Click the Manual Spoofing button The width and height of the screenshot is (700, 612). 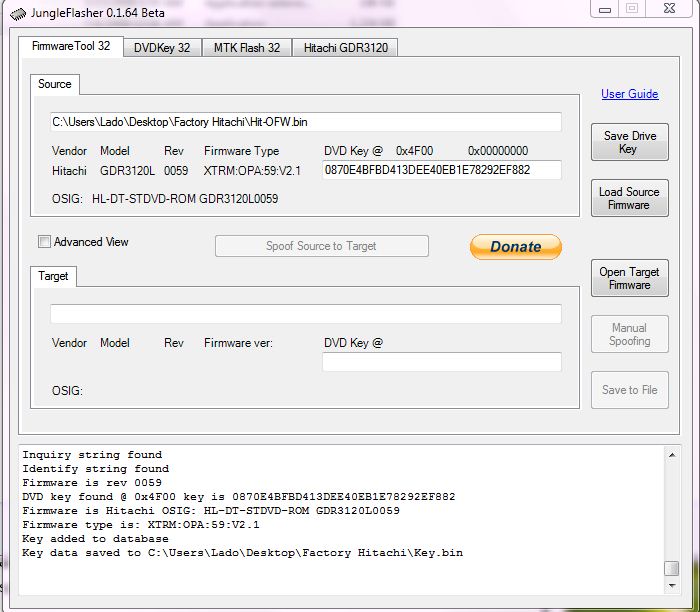[629, 334]
